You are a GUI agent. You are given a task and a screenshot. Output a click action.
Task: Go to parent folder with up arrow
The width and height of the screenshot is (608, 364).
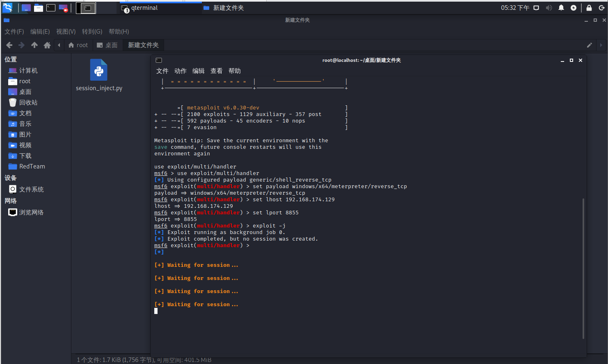pyautogui.click(x=34, y=45)
